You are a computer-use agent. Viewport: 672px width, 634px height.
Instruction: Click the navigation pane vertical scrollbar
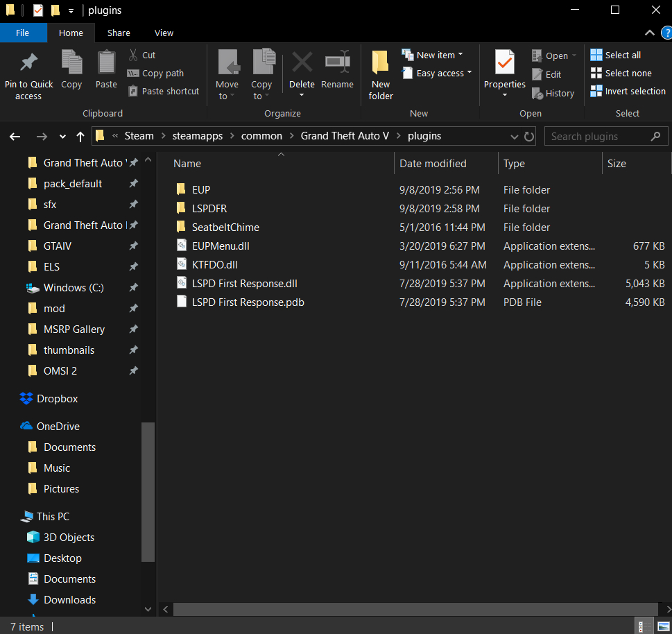[x=148, y=492]
